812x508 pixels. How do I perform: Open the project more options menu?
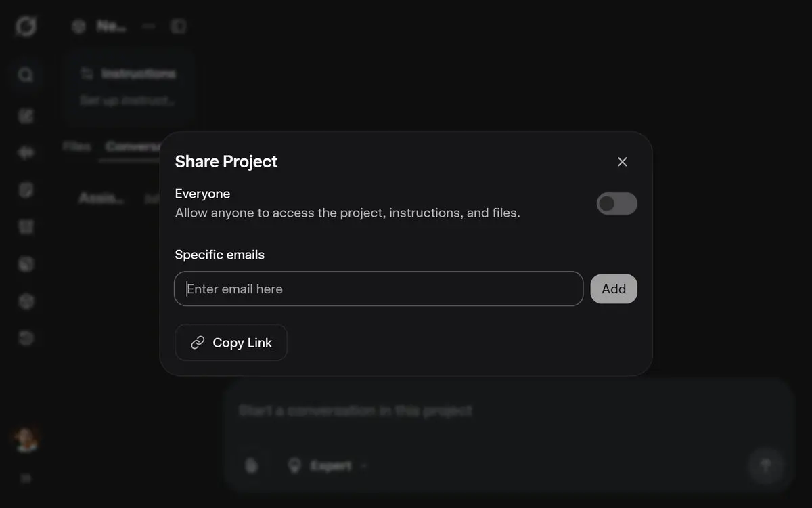click(x=149, y=26)
